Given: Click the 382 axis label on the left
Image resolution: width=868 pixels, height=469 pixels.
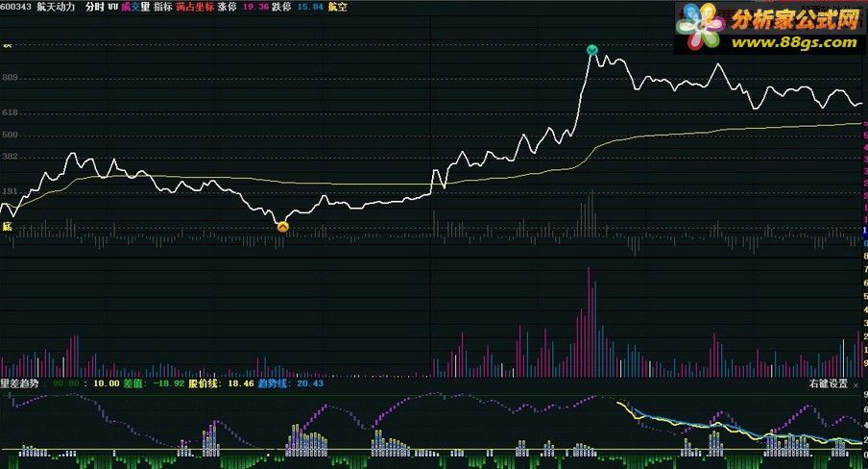Looking at the screenshot, I should [x=10, y=157].
